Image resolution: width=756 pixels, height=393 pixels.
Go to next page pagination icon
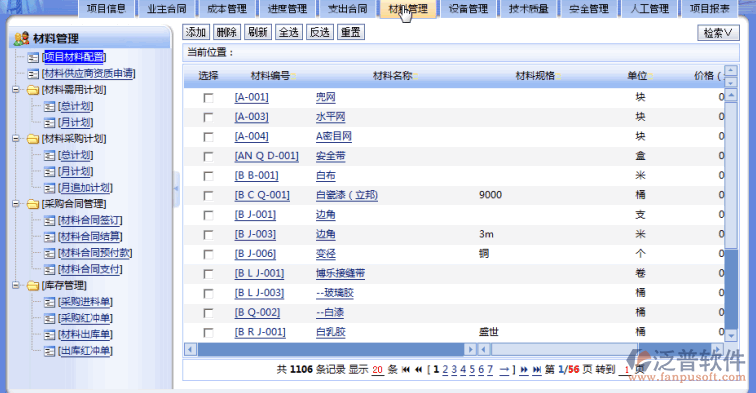point(524,370)
